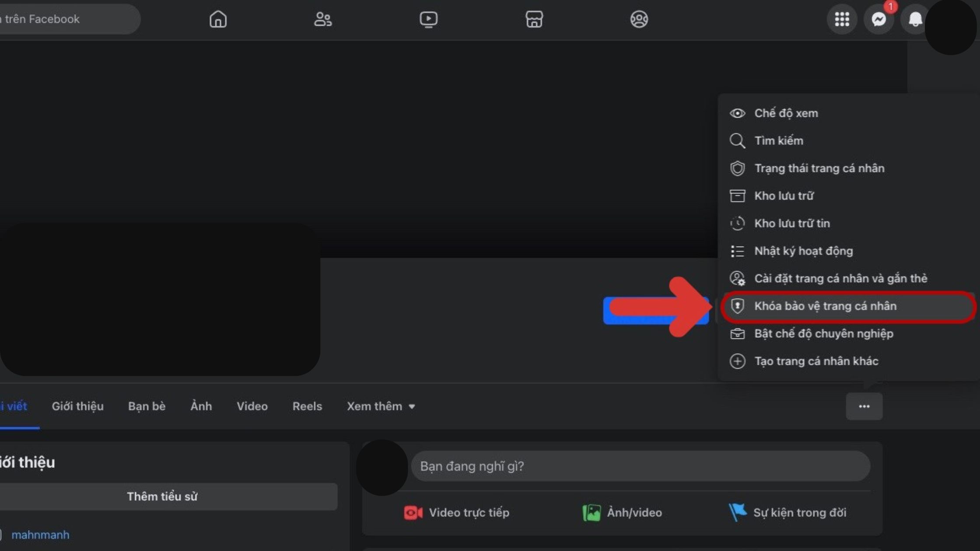Click the account avatar in top bar

point(950,26)
